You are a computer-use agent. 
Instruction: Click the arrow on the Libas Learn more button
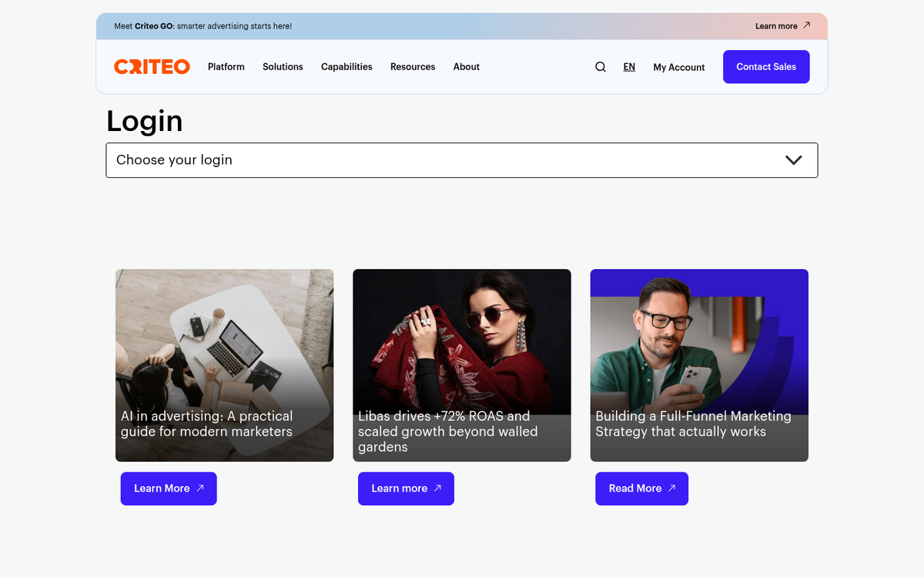(x=437, y=489)
